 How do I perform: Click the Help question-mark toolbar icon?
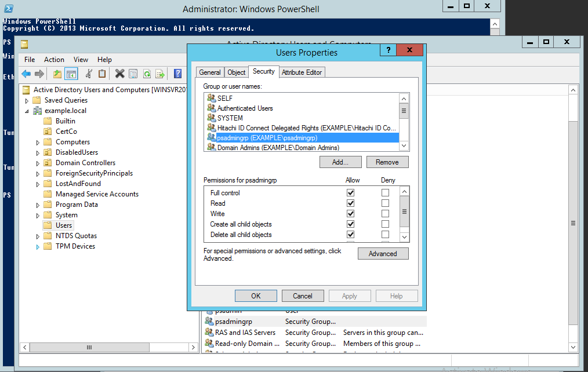coord(177,74)
